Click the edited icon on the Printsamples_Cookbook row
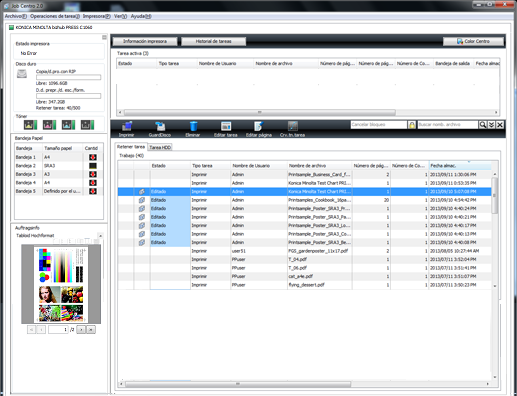This screenshot has height=396, width=517. pyautogui.click(x=142, y=200)
